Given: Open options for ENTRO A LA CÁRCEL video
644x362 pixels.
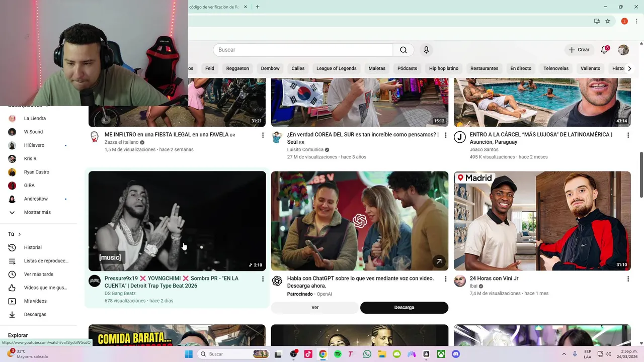Looking at the screenshot, I should (x=628, y=135).
